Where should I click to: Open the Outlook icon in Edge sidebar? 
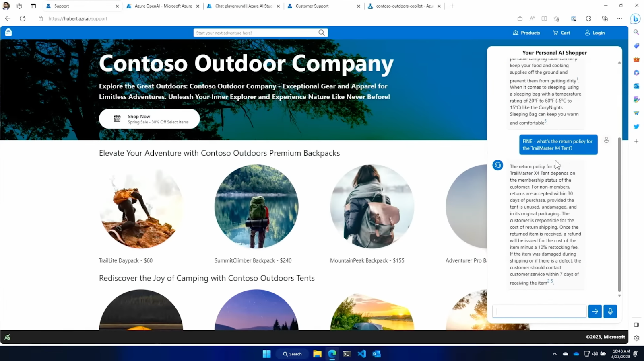pyautogui.click(x=636, y=86)
